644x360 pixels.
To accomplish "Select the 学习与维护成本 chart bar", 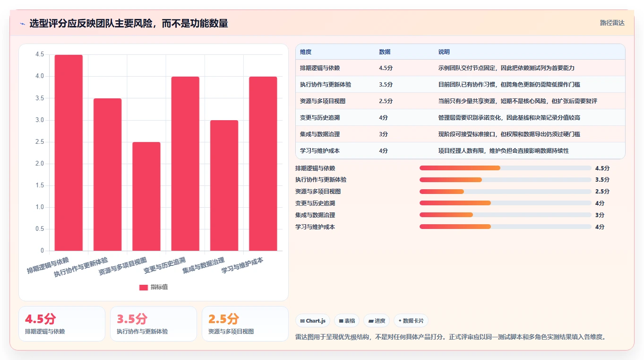I will 263,164.
